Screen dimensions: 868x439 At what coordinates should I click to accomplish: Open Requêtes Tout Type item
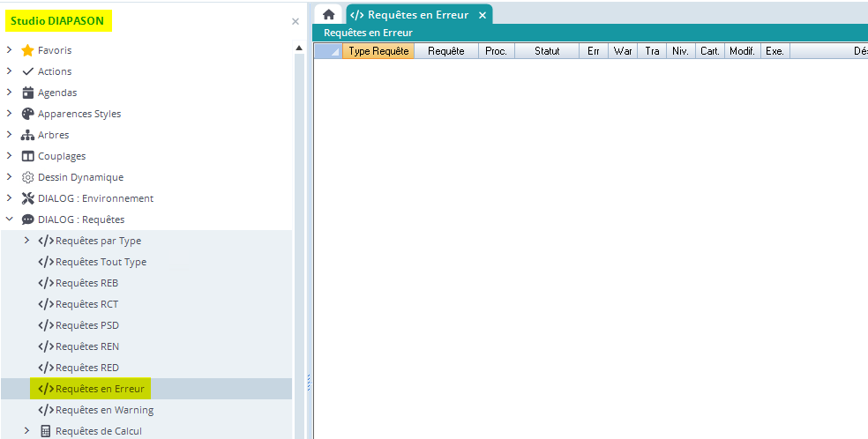(100, 262)
